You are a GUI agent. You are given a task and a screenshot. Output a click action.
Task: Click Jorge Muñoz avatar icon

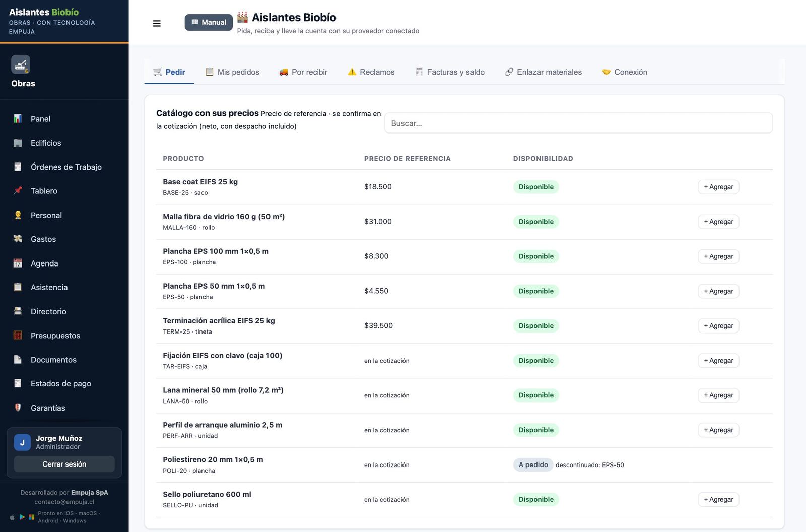coord(22,442)
